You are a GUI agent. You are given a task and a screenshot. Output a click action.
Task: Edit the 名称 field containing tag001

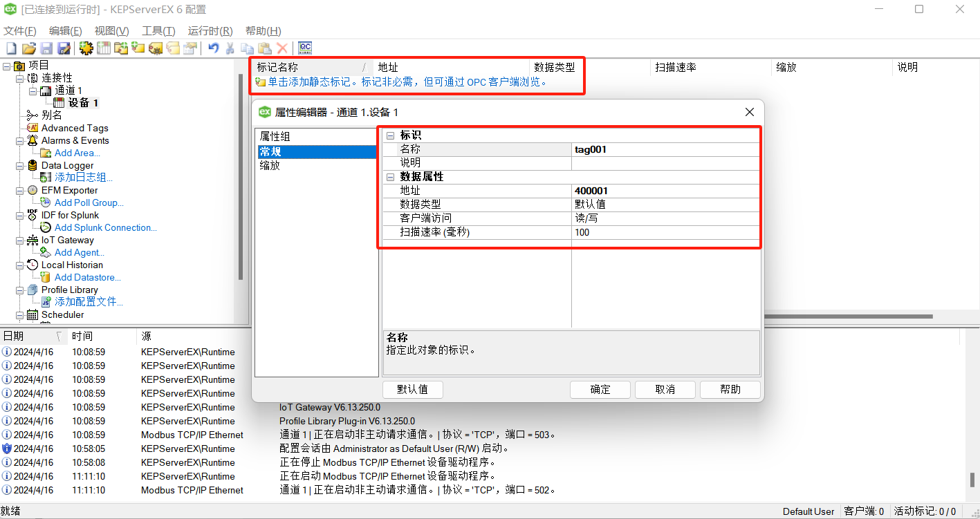click(x=665, y=149)
